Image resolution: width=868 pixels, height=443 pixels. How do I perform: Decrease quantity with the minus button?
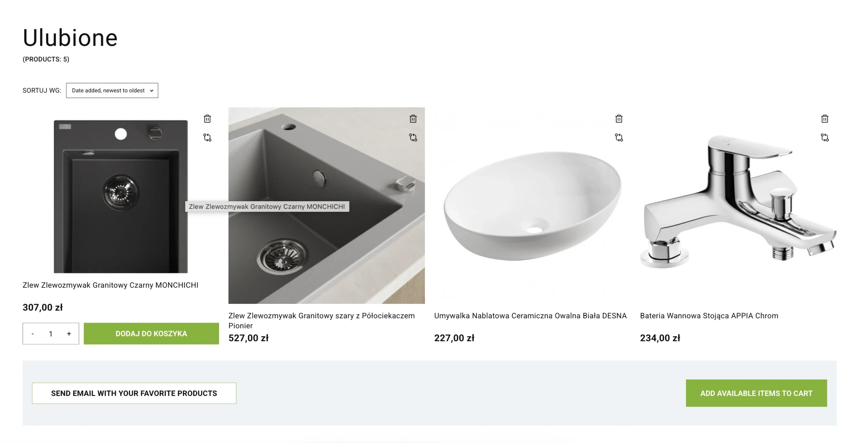(33, 334)
